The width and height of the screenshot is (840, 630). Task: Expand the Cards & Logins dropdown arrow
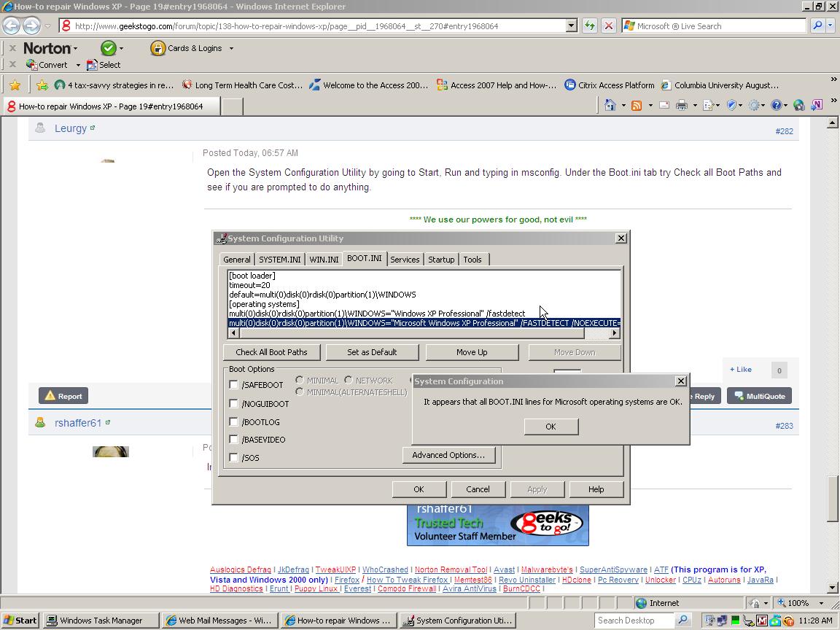[x=231, y=48]
